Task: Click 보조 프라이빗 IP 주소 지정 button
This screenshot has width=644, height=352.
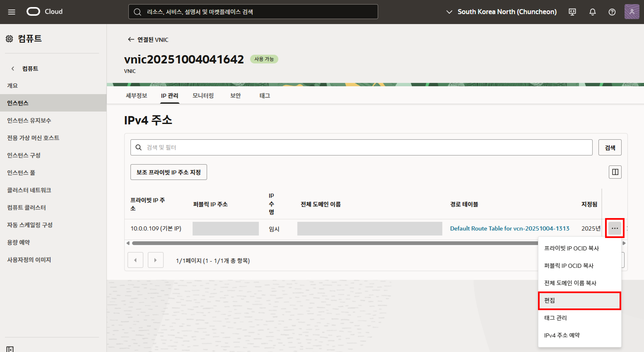Action: coord(169,172)
